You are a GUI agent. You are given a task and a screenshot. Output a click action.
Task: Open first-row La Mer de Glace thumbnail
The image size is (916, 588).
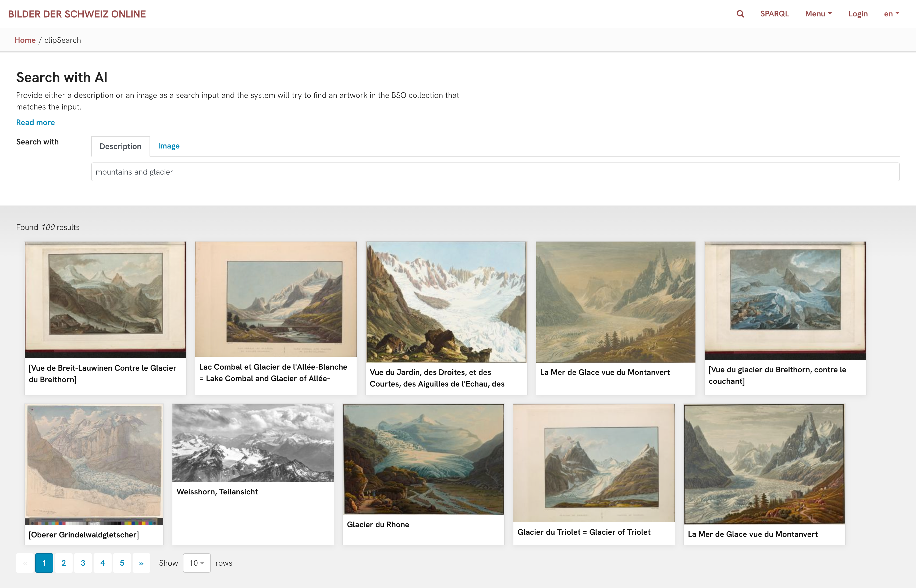tap(616, 302)
